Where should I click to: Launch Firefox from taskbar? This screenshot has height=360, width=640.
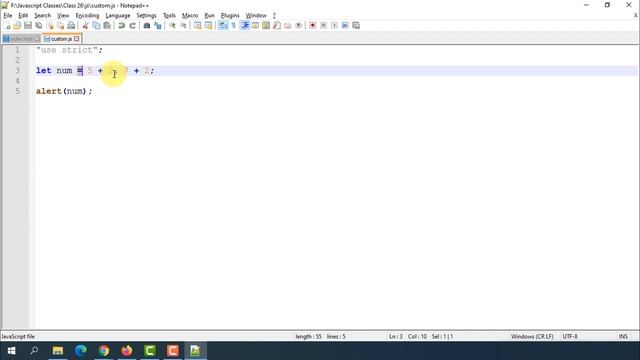pyautogui.click(x=127, y=351)
